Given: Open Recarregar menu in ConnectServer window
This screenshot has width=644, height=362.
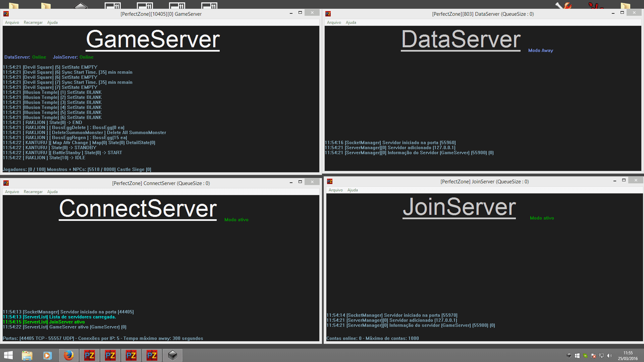Looking at the screenshot, I should (33, 192).
